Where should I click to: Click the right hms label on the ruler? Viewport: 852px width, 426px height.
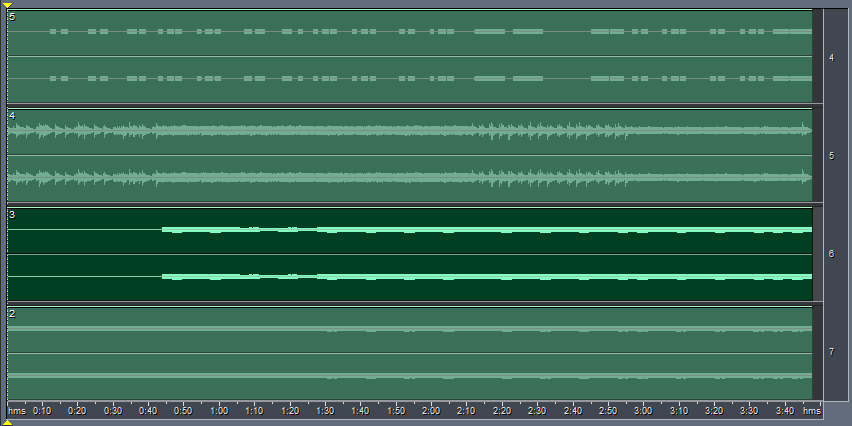point(812,410)
